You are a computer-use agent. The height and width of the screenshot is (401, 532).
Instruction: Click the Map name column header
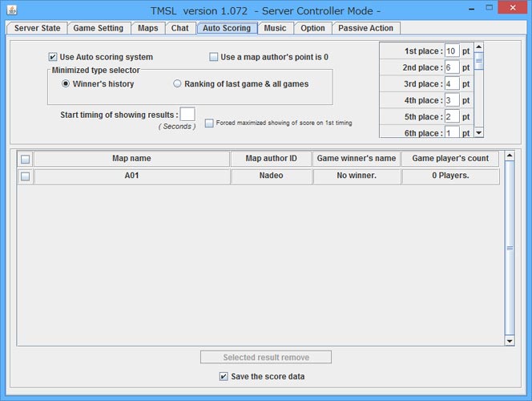[131, 159]
